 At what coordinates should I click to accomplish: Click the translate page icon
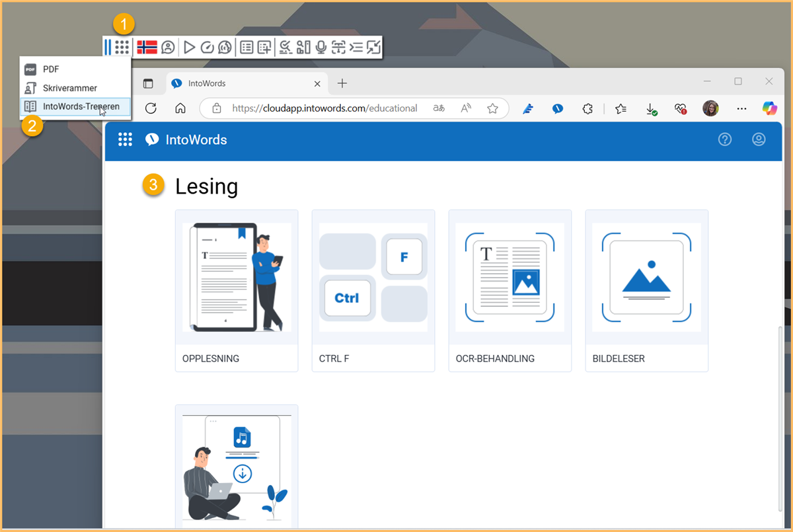tap(439, 108)
